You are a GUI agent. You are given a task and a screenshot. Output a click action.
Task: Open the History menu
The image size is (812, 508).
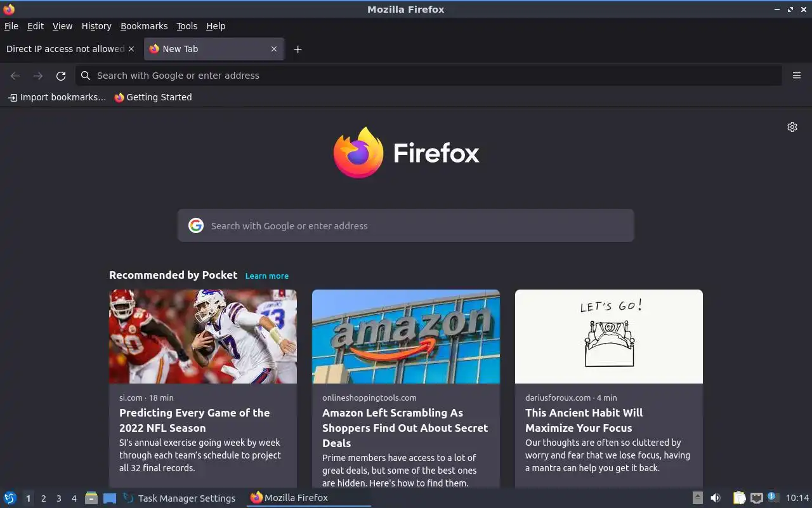(96, 26)
